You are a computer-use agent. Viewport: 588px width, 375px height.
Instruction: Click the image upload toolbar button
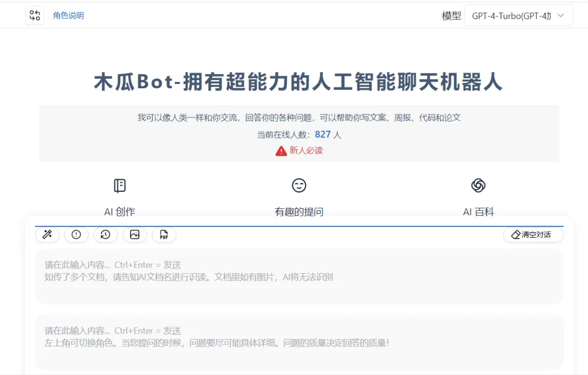tap(135, 234)
